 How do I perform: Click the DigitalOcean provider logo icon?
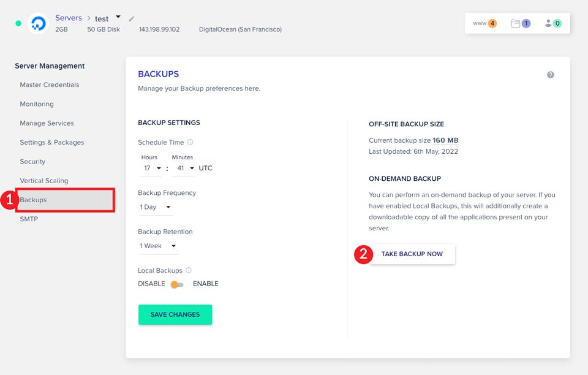38,25
